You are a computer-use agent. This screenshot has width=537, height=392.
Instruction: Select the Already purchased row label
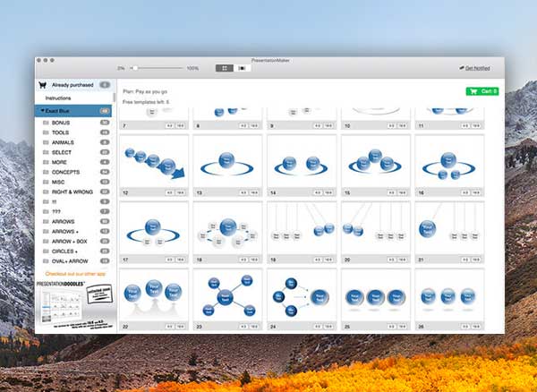click(x=72, y=85)
